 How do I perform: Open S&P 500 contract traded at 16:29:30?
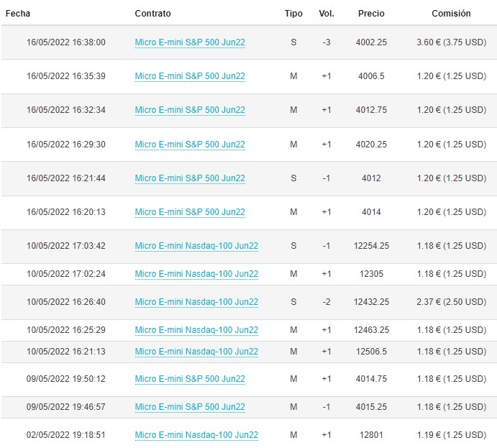190,145
